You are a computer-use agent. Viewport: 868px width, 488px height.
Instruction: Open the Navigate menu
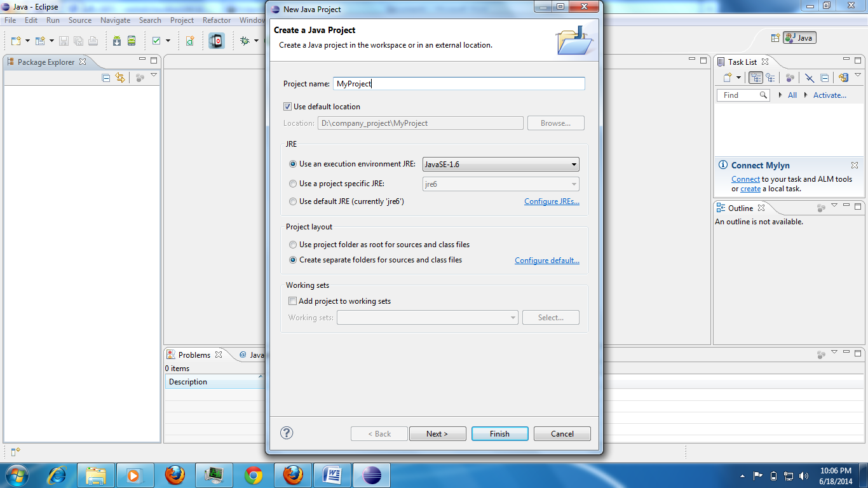click(115, 20)
